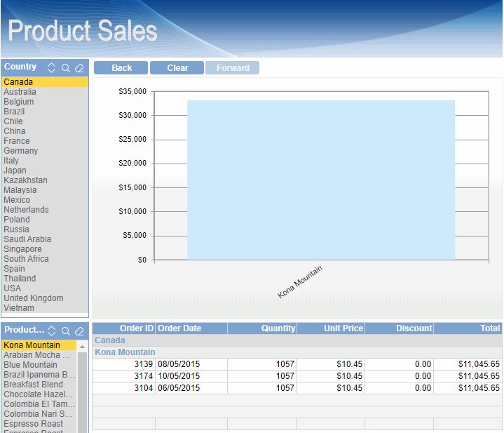Click the Kona Mountain bar in chart
Screen dimensions: 504x433
click(x=320, y=180)
